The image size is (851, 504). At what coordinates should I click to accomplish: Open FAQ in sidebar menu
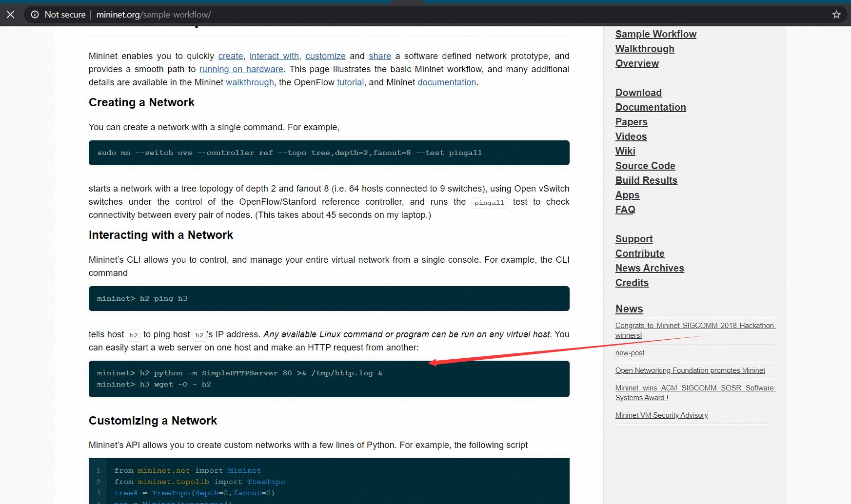tap(625, 210)
